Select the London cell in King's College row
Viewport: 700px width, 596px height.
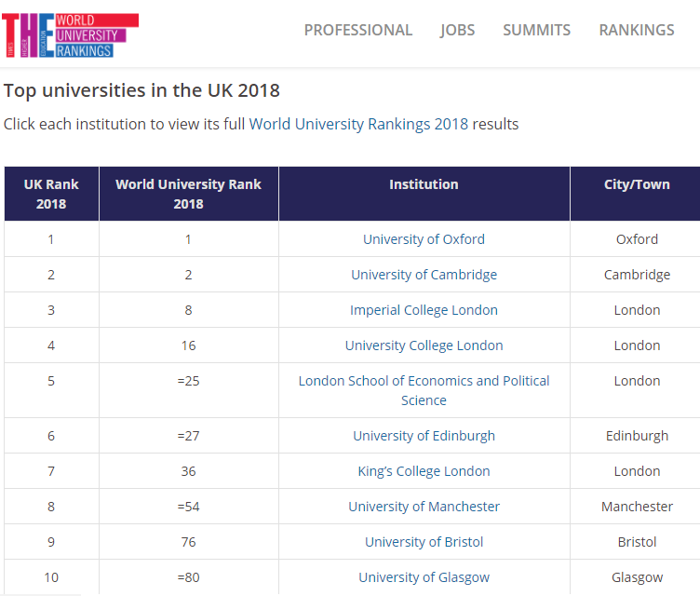(637, 471)
